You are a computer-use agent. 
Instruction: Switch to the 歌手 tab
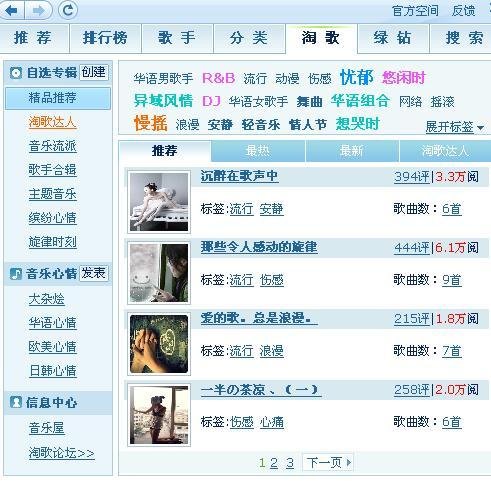pyautogui.click(x=177, y=38)
